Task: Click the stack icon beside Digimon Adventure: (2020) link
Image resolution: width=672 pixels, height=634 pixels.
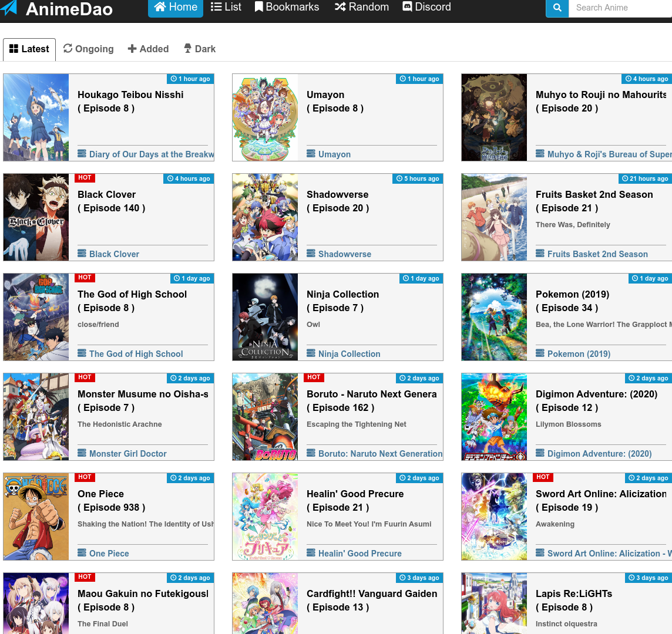Action: click(540, 453)
